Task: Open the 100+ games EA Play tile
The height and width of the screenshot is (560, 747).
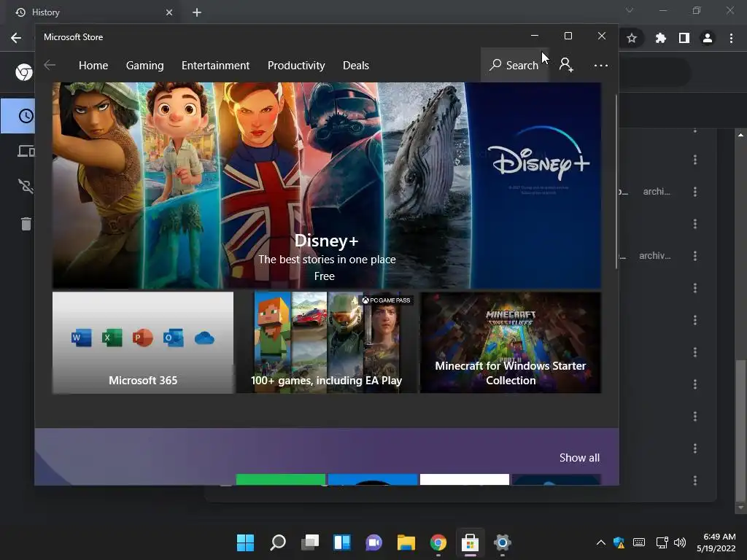Action: point(327,343)
